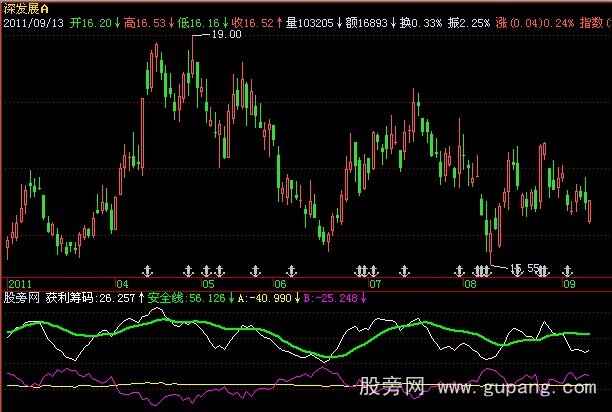The image size is (612, 412).
Task: Click the first info marker right of 04
Action: (148, 270)
